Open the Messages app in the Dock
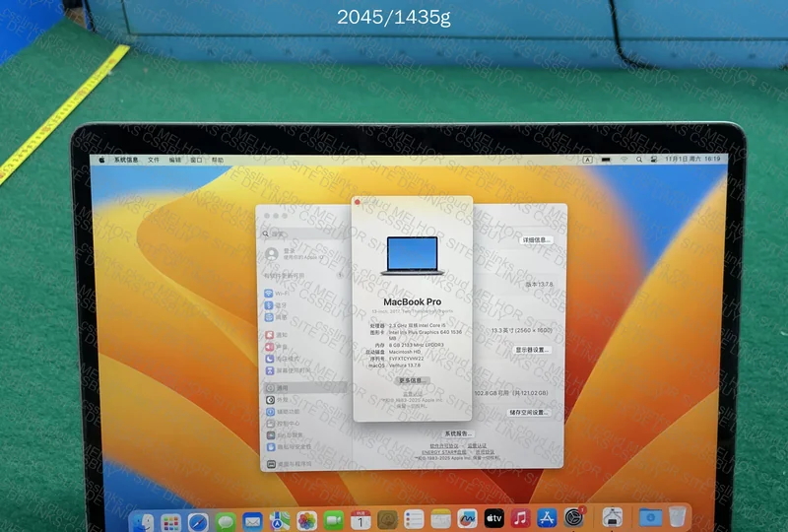The image size is (788, 532). tap(226, 521)
